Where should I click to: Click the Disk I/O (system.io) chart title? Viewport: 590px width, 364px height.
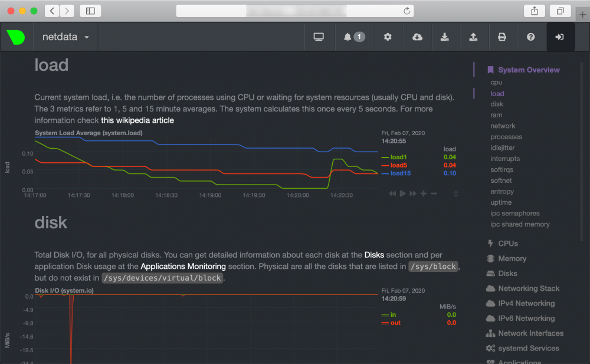pos(64,291)
